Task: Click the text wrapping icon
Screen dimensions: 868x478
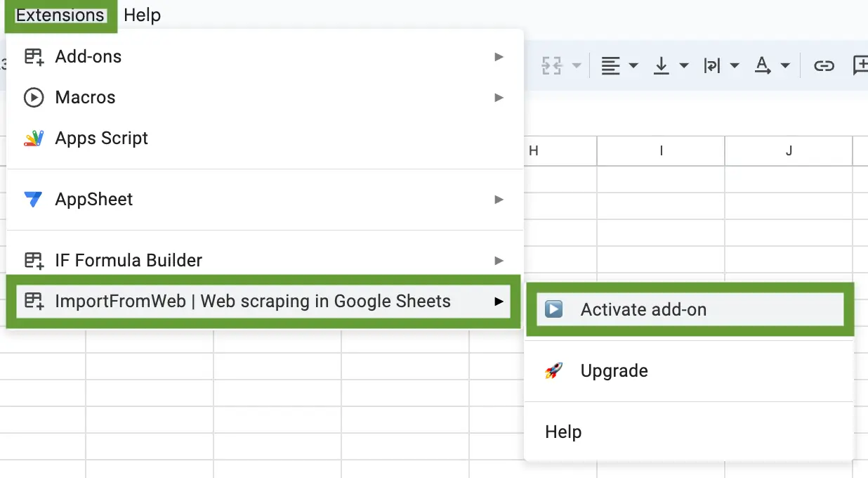Action: pos(711,66)
